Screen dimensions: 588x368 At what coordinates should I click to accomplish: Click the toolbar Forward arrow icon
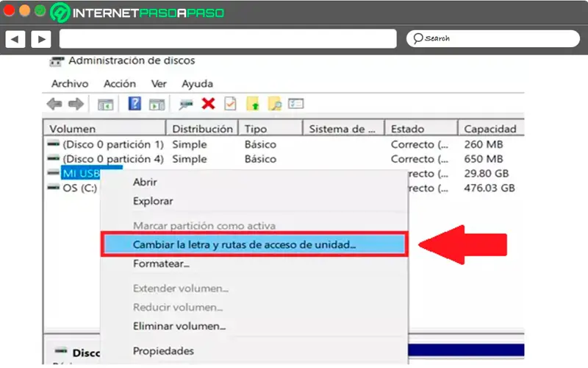(76, 104)
